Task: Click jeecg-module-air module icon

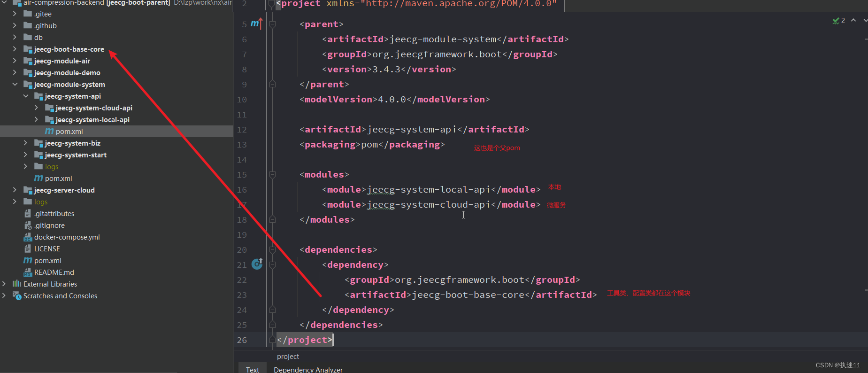Action: [x=28, y=61]
